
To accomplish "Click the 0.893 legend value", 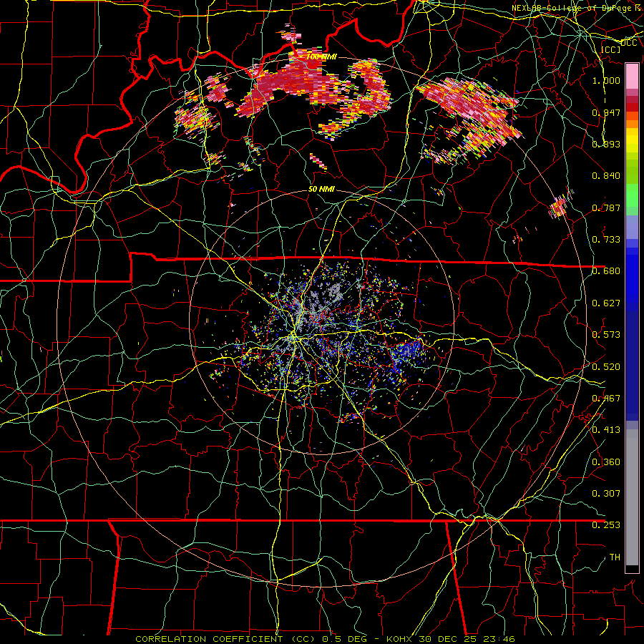I will [606, 144].
